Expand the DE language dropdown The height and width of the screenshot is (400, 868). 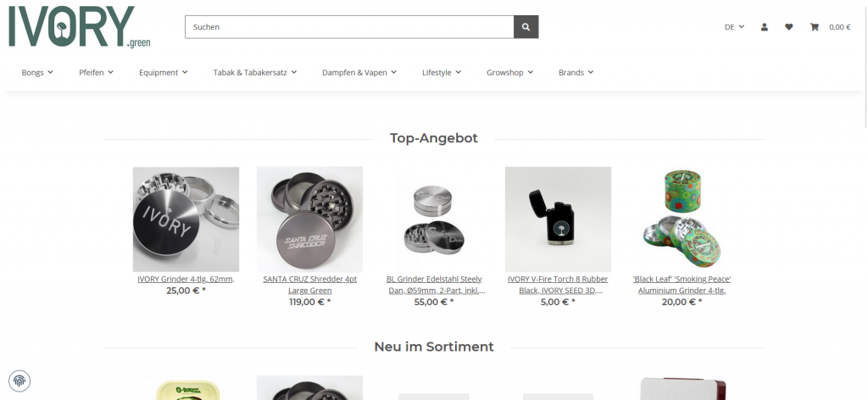(x=734, y=27)
